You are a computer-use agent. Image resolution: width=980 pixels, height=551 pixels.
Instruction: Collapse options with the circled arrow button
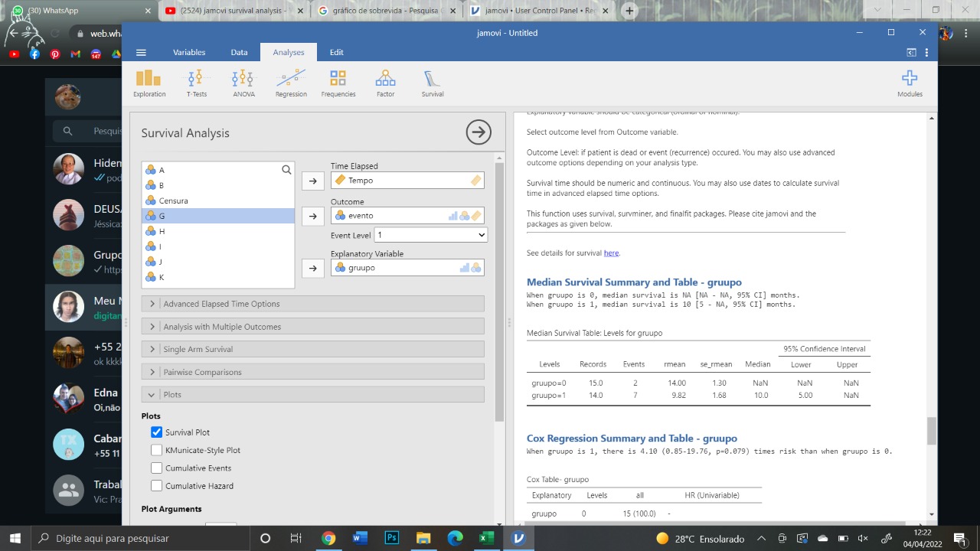click(479, 132)
